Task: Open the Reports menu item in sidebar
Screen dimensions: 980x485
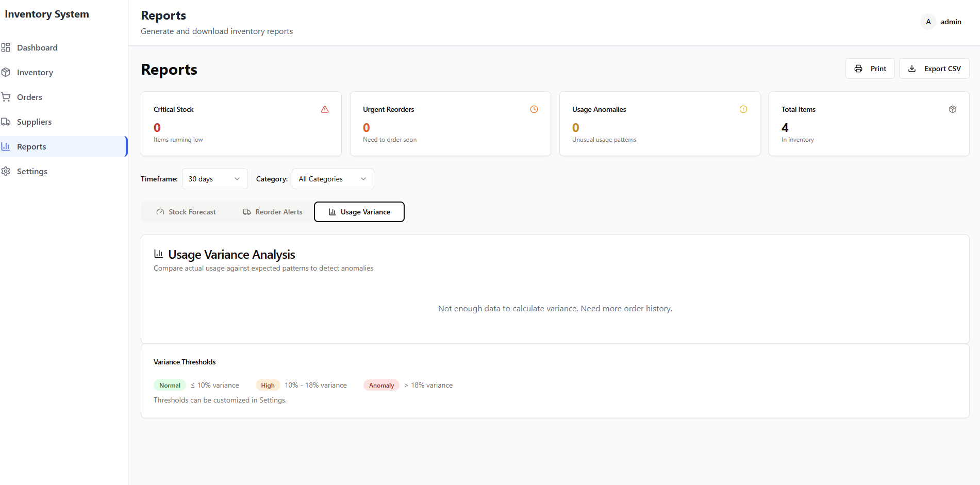Action: click(x=31, y=146)
